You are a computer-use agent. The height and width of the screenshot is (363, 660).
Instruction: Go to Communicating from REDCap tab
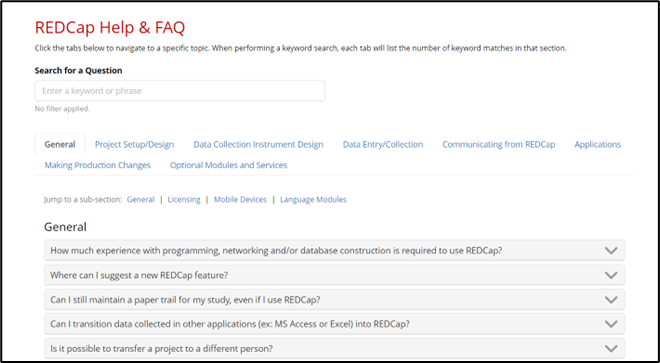[x=498, y=144]
